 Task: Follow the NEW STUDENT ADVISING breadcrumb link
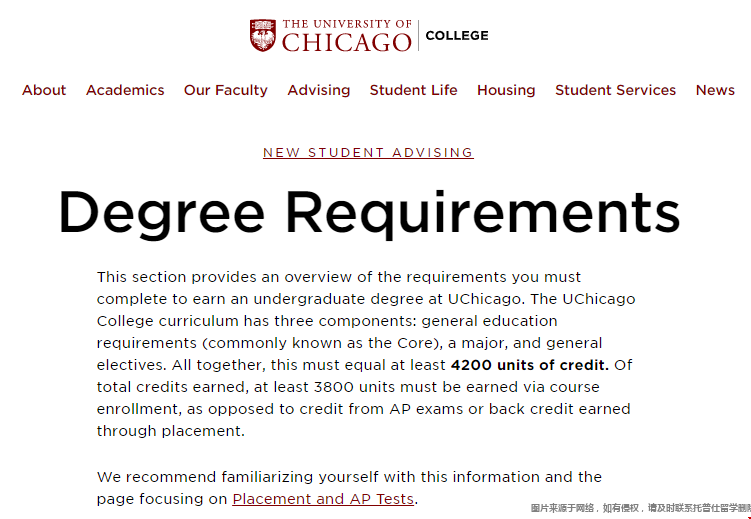coord(368,153)
